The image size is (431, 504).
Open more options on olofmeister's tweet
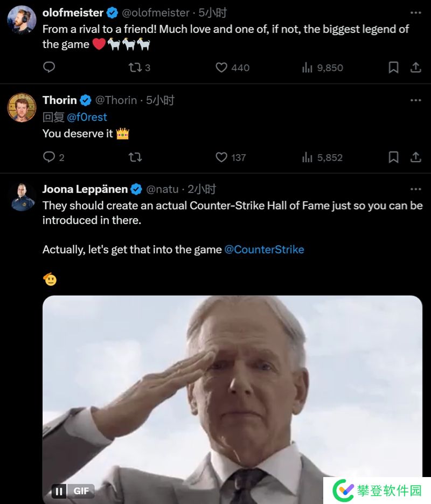tap(415, 12)
